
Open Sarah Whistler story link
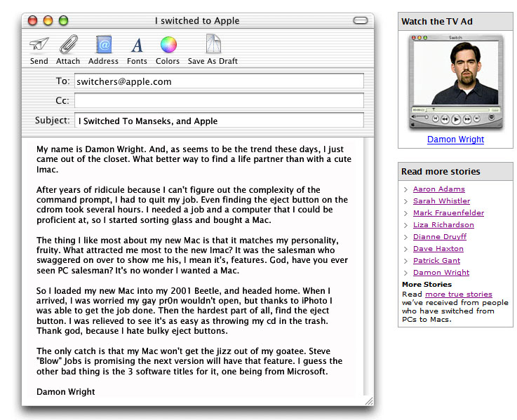tap(441, 201)
